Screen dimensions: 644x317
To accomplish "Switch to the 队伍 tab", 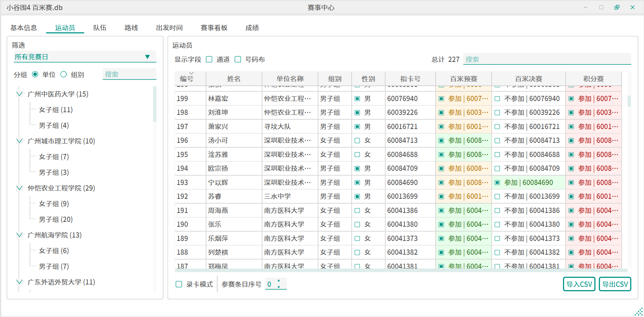I will coord(100,28).
